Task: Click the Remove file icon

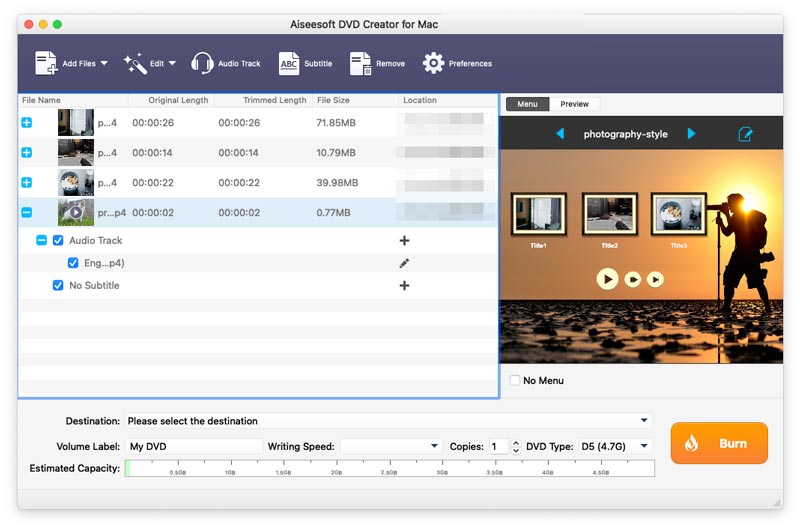Action: [x=361, y=64]
